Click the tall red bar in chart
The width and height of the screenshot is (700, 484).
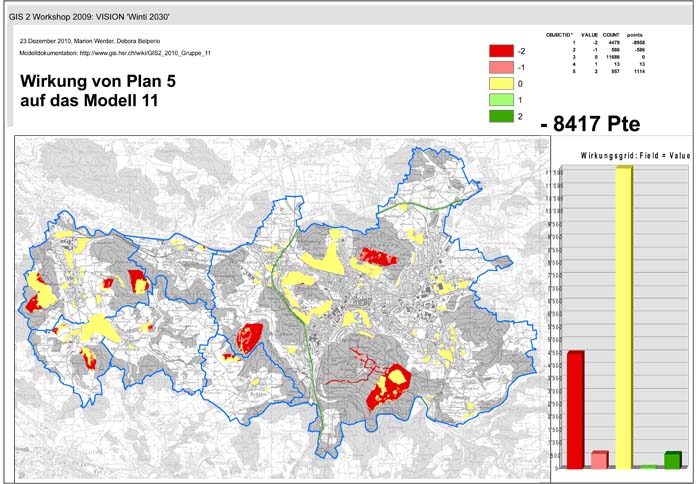tap(574, 408)
